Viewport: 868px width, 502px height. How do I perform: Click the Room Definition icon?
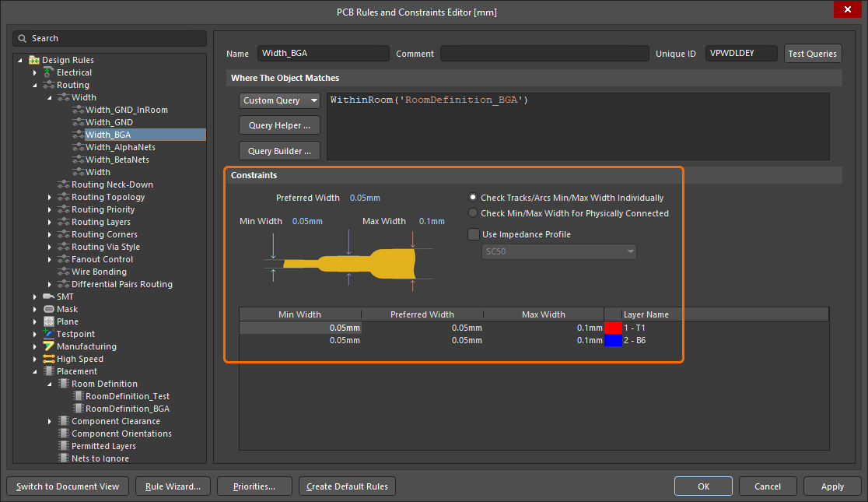(64, 384)
